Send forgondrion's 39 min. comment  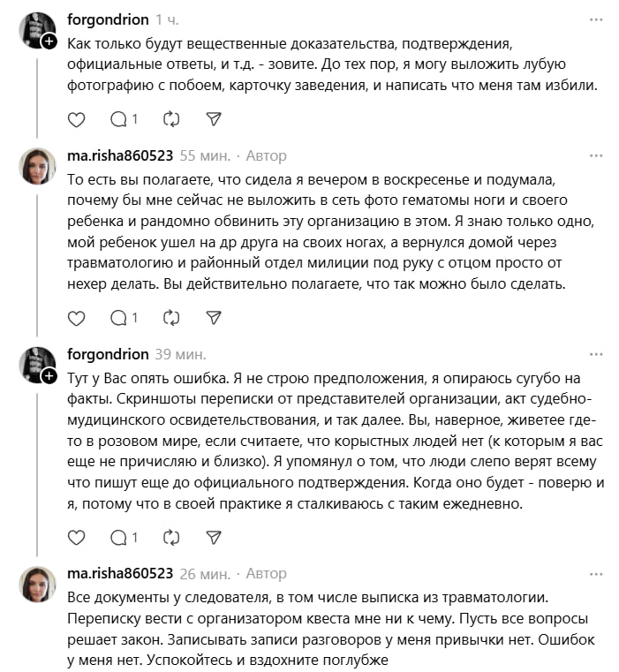pos(213,537)
